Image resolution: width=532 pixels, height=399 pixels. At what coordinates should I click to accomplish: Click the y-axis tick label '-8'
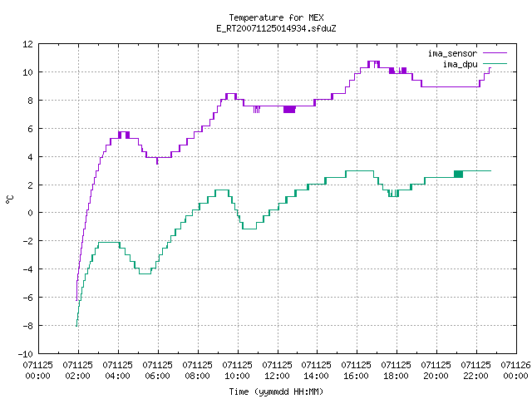(x=27, y=326)
